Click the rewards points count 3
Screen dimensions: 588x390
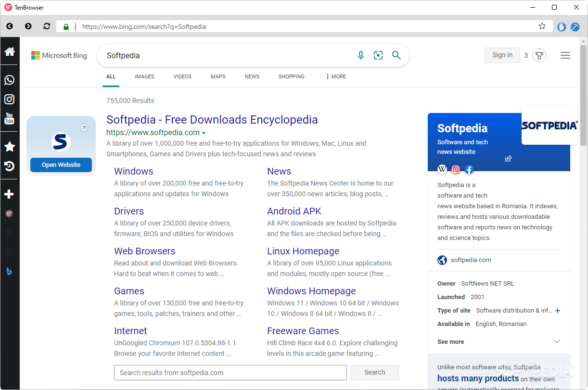click(526, 55)
